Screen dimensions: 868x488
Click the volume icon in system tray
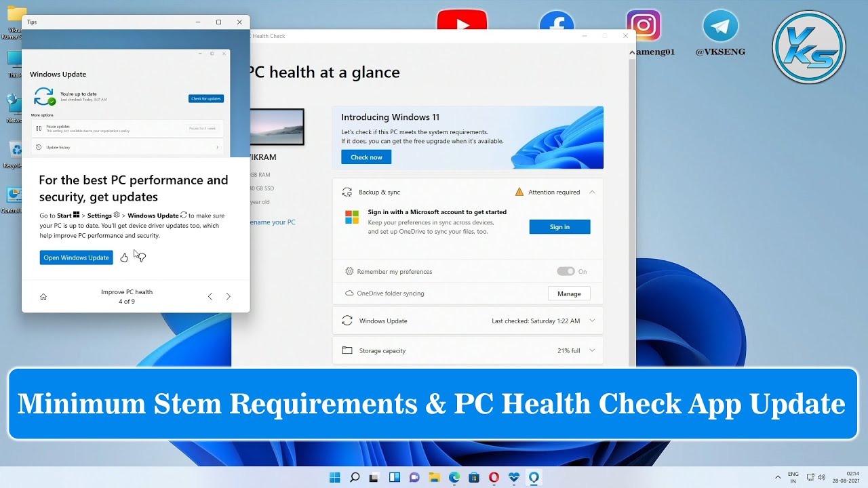pos(821,477)
